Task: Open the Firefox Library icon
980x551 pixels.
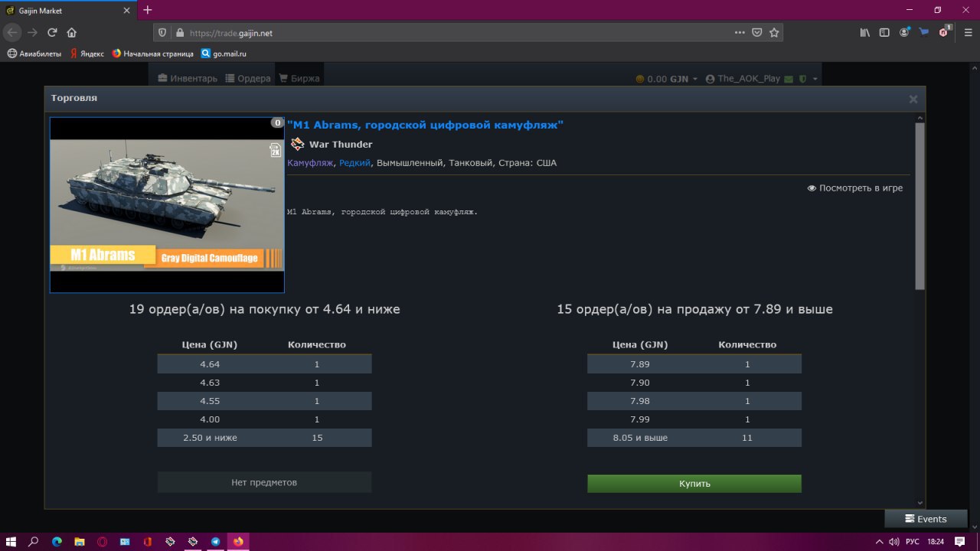Action: pos(865,33)
